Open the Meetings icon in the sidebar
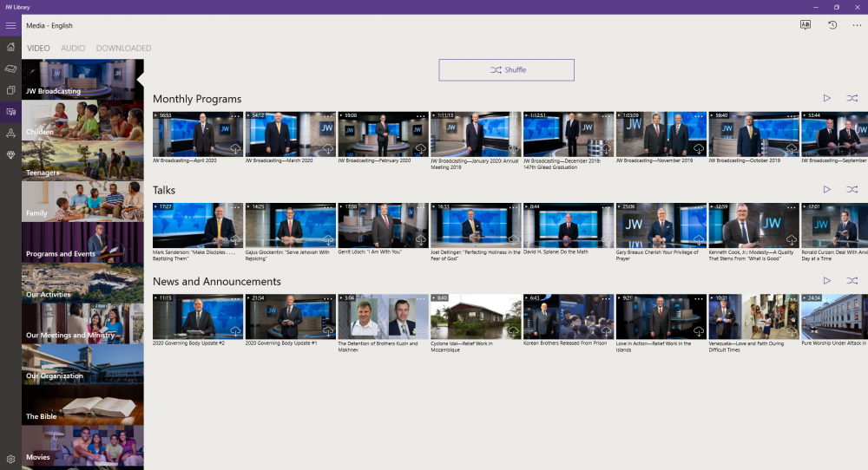The image size is (868, 470). click(x=10, y=133)
